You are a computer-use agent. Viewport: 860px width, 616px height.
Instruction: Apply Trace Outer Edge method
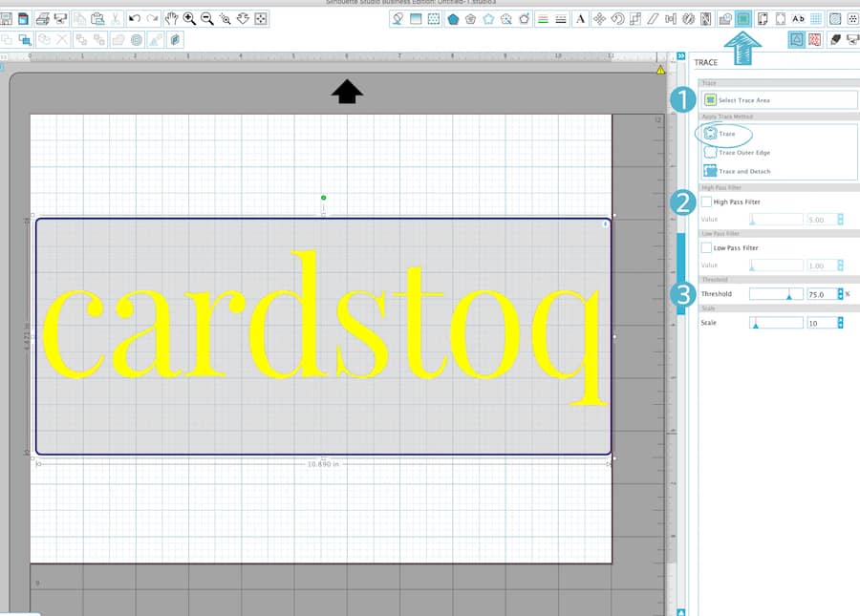pyautogui.click(x=737, y=153)
